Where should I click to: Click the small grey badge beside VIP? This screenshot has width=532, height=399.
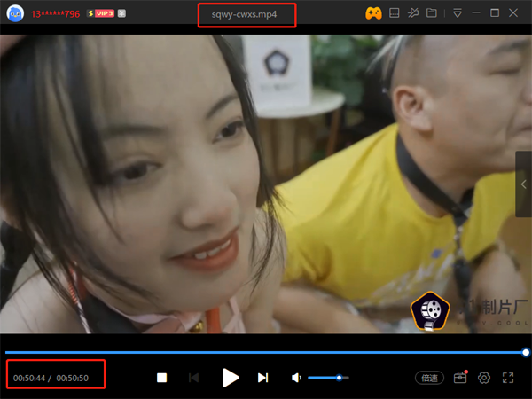[x=121, y=14]
